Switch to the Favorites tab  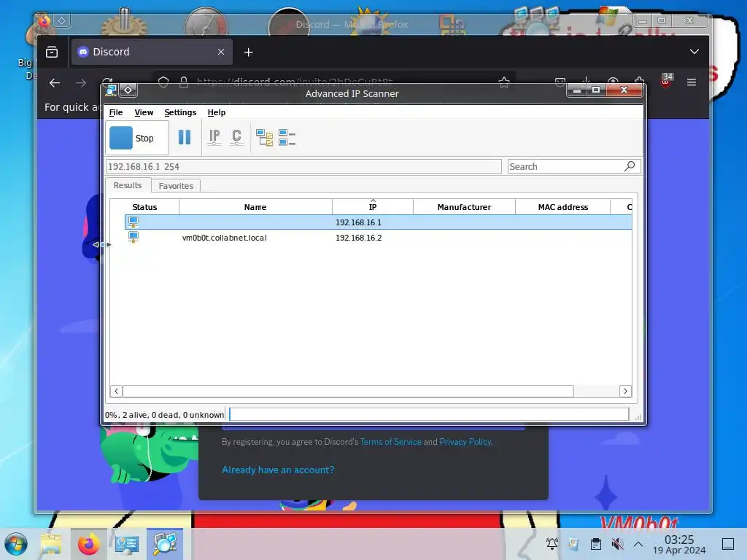point(176,186)
